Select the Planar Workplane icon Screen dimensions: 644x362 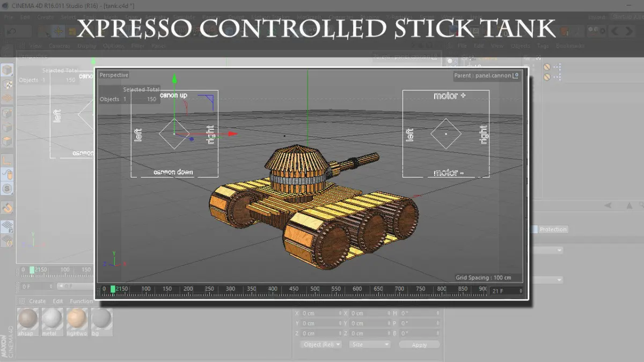pyautogui.click(x=7, y=241)
